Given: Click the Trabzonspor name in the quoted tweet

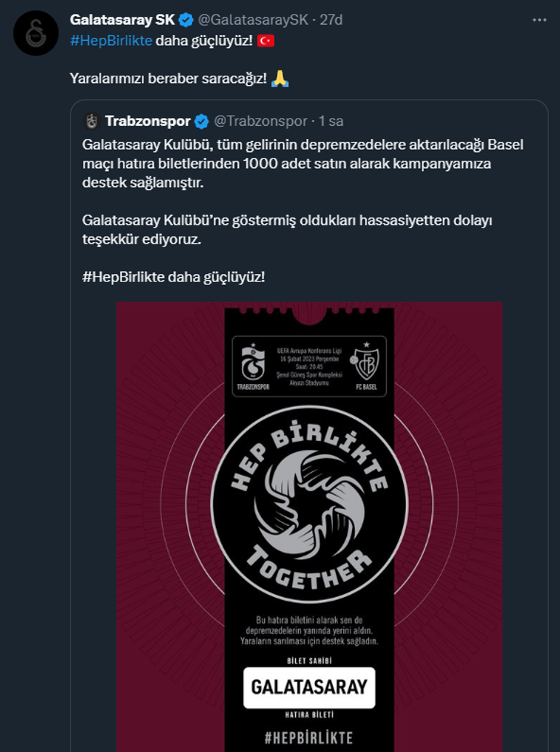Looking at the screenshot, I should coord(148,121).
